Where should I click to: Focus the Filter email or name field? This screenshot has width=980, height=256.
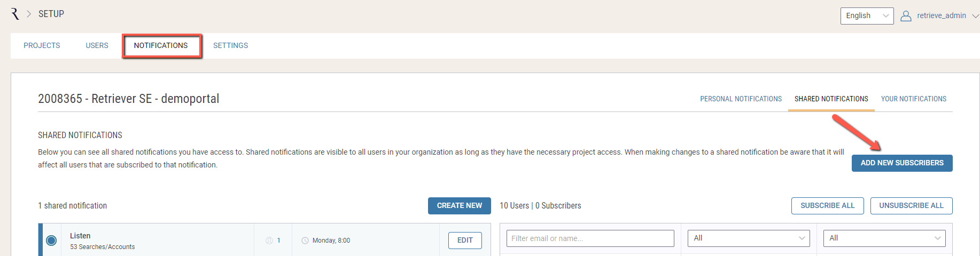(x=590, y=238)
